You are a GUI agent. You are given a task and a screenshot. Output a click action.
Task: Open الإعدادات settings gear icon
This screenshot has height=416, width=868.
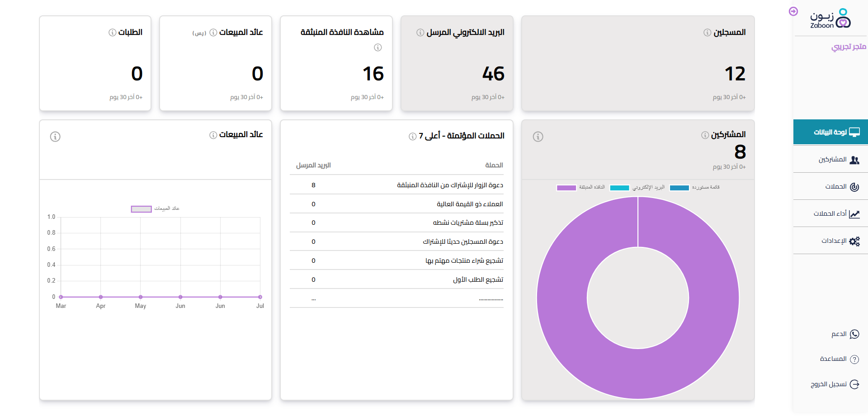tap(854, 241)
